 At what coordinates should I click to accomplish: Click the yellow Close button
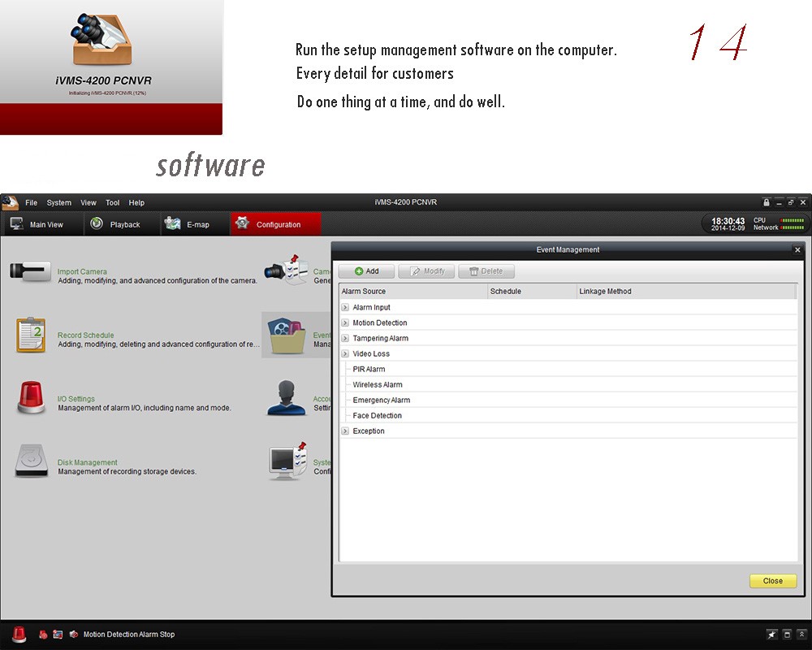point(772,581)
